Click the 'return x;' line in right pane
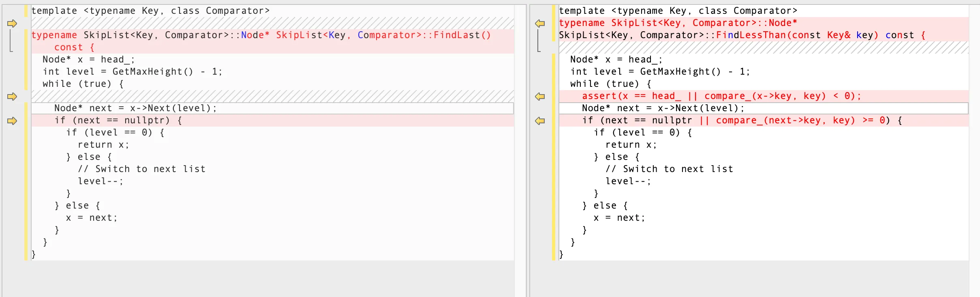980x297 pixels. (631, 145)
